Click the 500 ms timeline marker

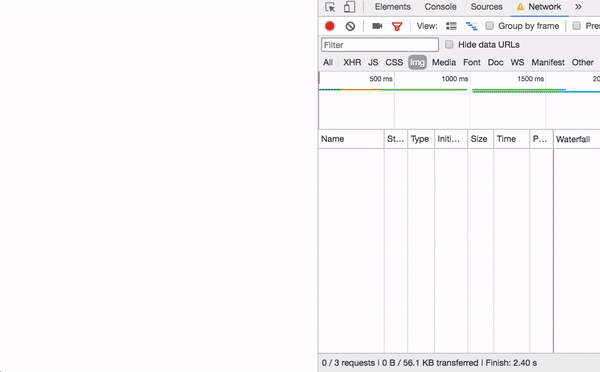pyautogui.click(x=381, y=79)
